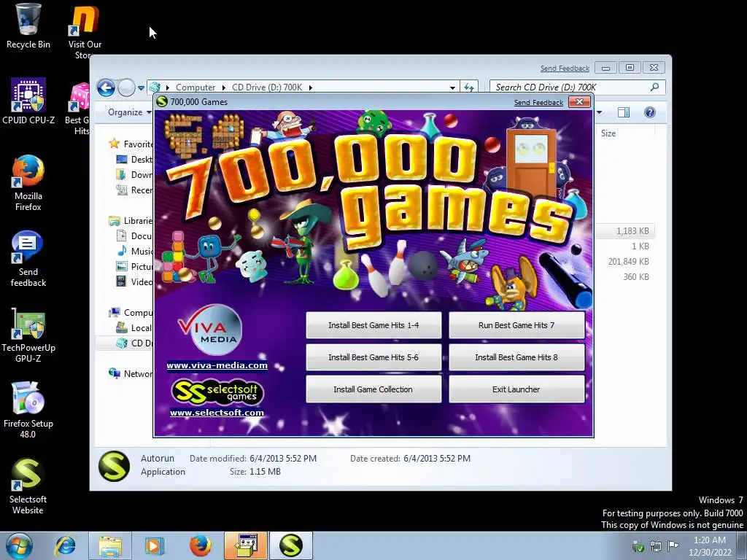
Task: Select Favorites in the navigation pane
Action: (x=131, y=144)
